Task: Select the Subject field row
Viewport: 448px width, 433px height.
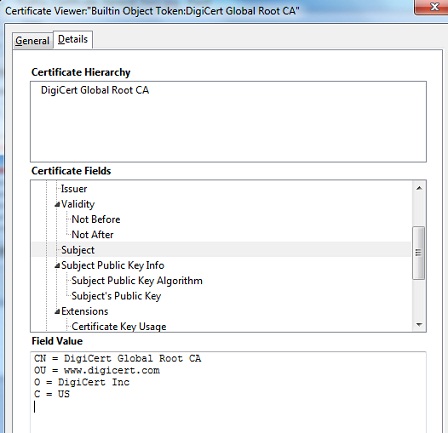Action: click(221, 250)
